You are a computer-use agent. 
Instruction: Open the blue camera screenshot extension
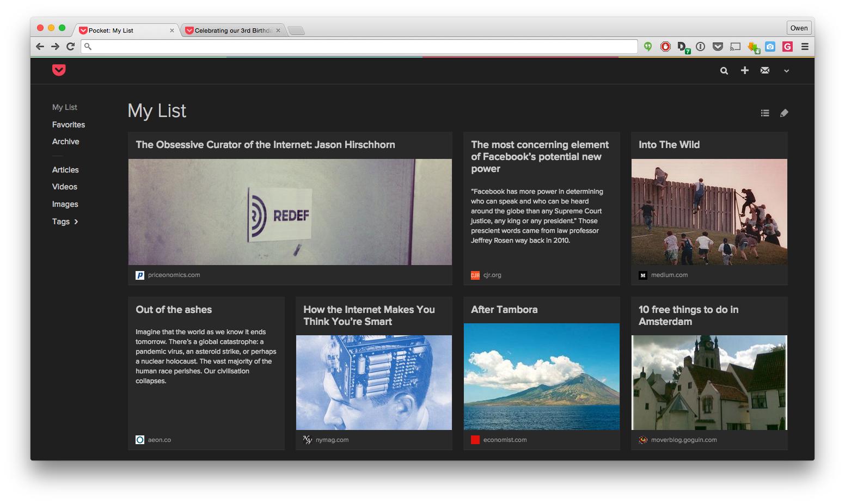770,47
